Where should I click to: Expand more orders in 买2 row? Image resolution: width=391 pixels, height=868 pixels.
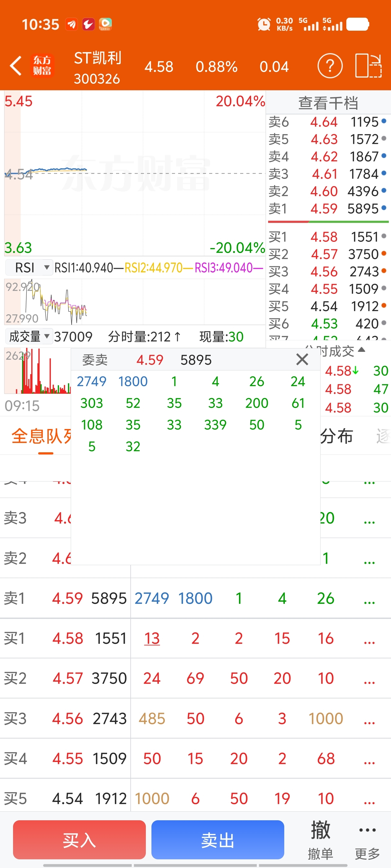[x=369, y=679]
